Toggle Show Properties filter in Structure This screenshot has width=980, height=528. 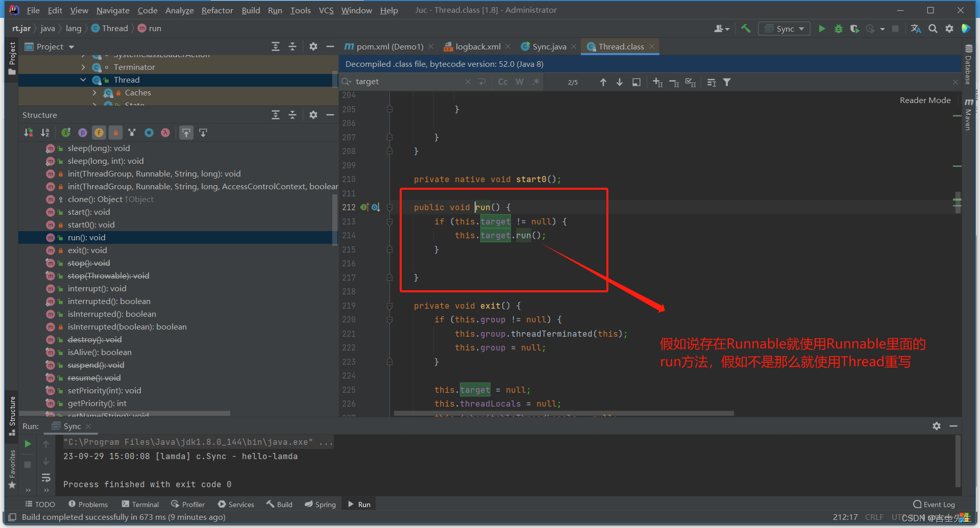pos(83,133)
